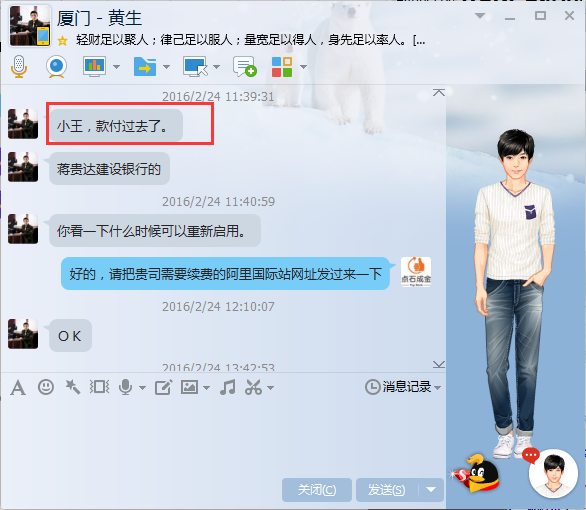Click the 发送(S) send button
This screenshot has height=510, width=586.
click(x=387, y=489)
